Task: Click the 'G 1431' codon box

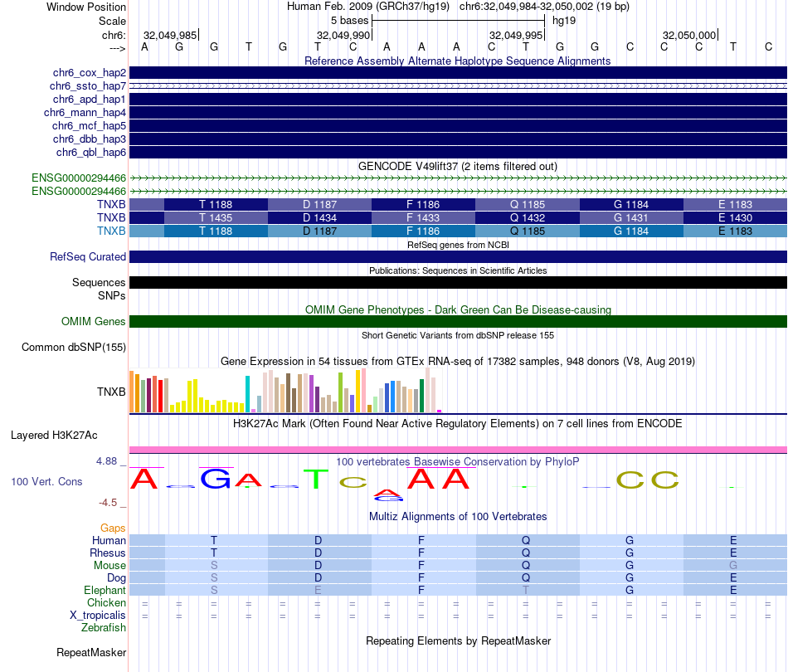Action: (631, 217)
